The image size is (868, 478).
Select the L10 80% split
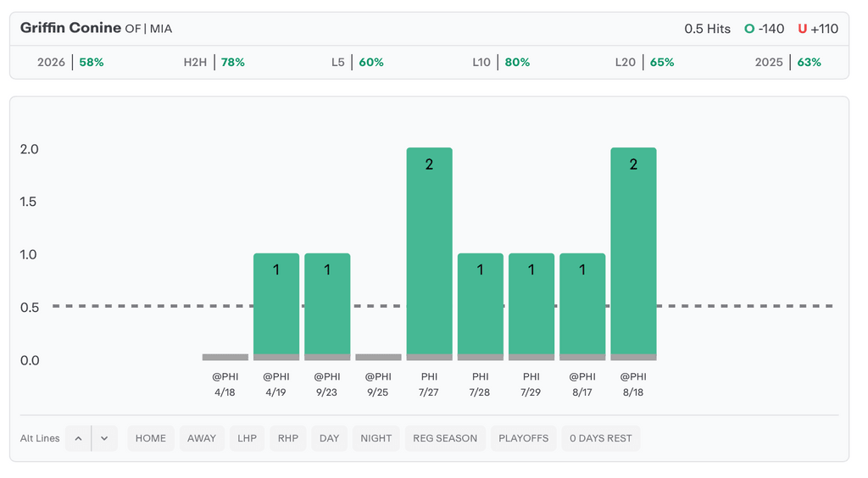point(501,62)
